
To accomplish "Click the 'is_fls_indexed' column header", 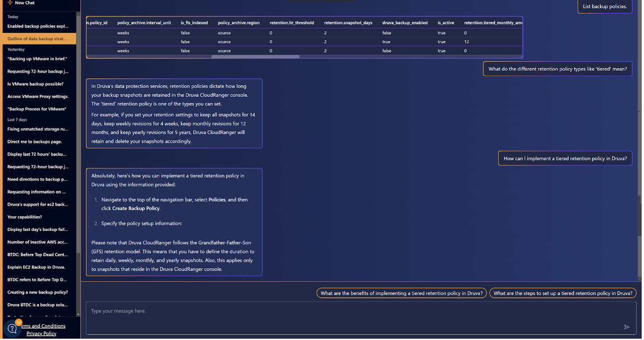I will point(195,23).
